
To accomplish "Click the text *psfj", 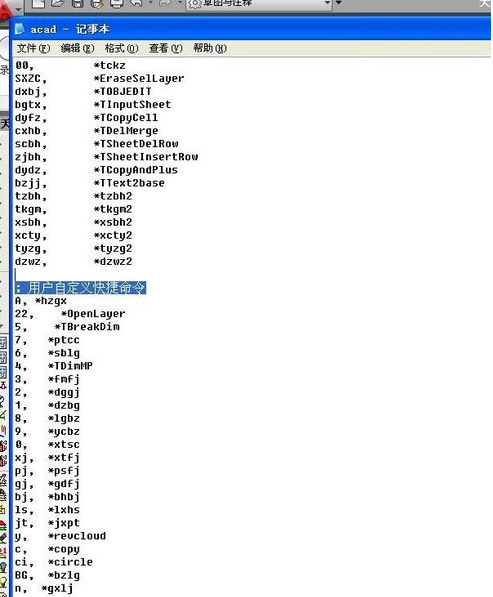I will tap(64, 471).
